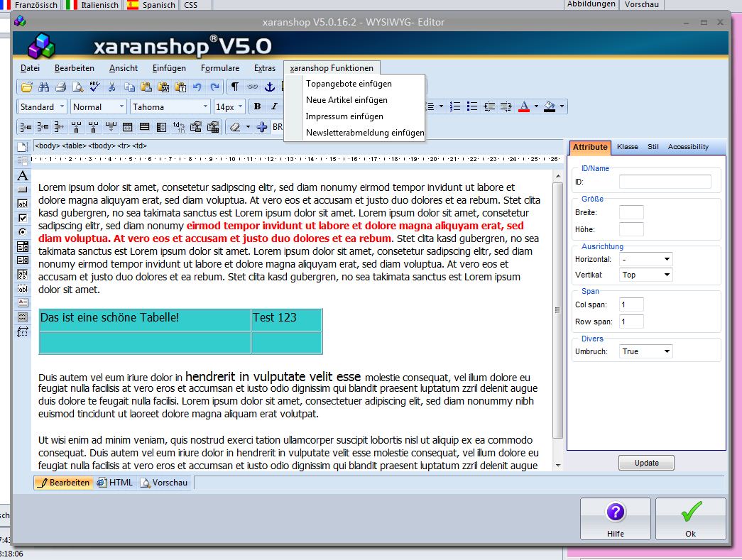
Task: Open the Normal format dropdown
Action: coord(121,107)
